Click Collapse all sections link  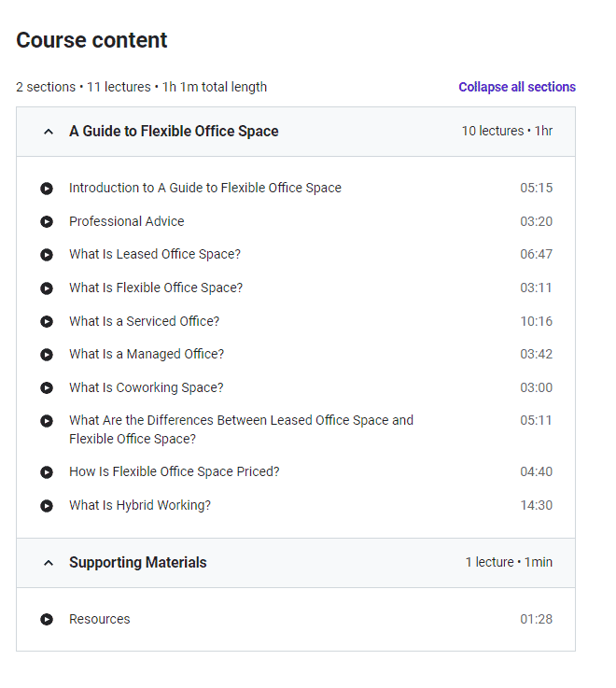517,87
